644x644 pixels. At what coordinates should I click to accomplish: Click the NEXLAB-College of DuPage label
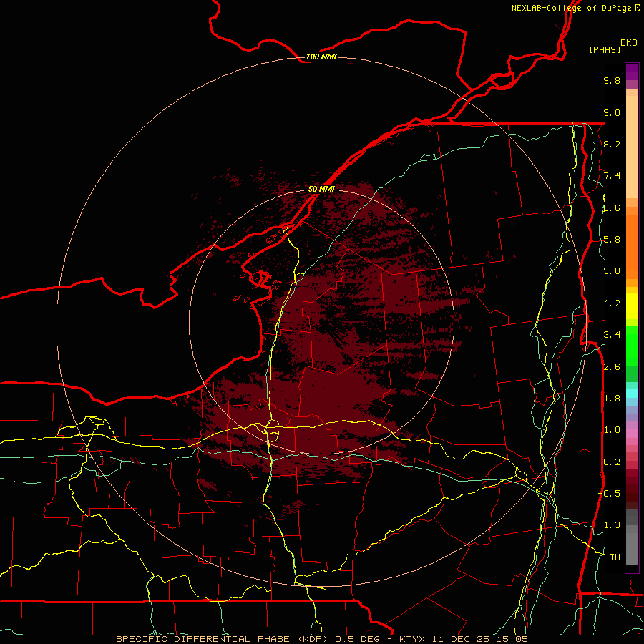point(571,8)
